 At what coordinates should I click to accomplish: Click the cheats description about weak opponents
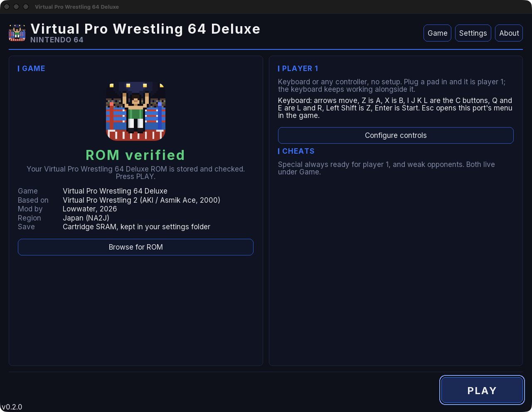[x=387, y=168]
